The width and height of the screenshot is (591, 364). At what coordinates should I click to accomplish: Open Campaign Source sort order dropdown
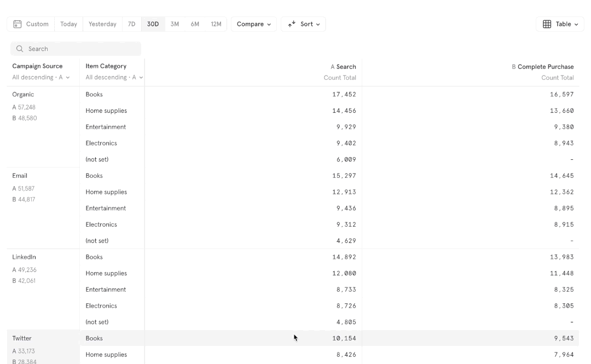pyautogui.click(x=40, y=77)
